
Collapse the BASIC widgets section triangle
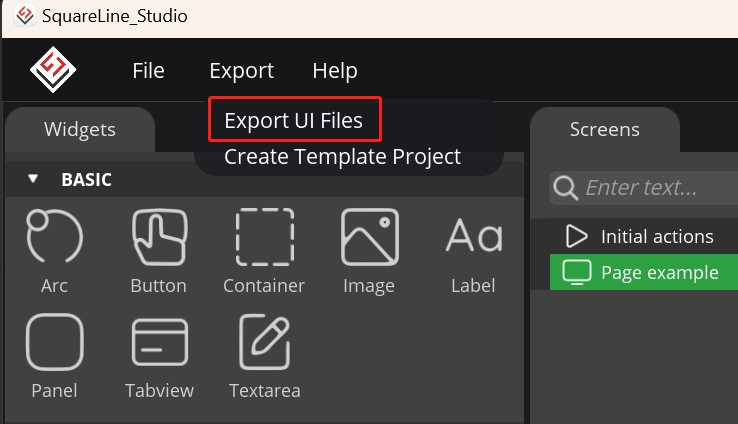(33, 179)
